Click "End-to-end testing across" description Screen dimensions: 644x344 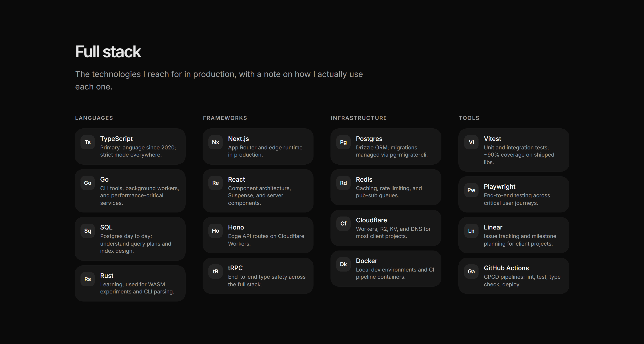pyautogui.click(x=517, y=199)
